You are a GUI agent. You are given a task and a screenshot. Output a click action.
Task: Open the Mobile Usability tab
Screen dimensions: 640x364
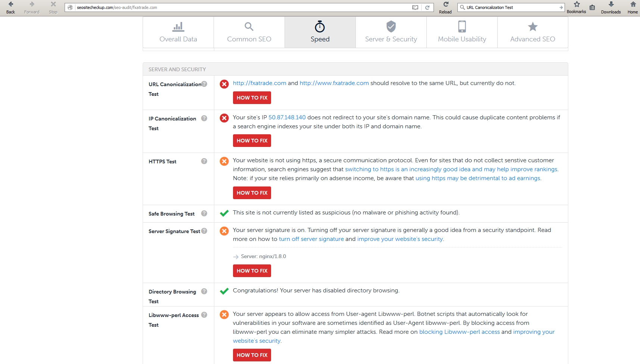pyautogui.click(x=462, y=32)
